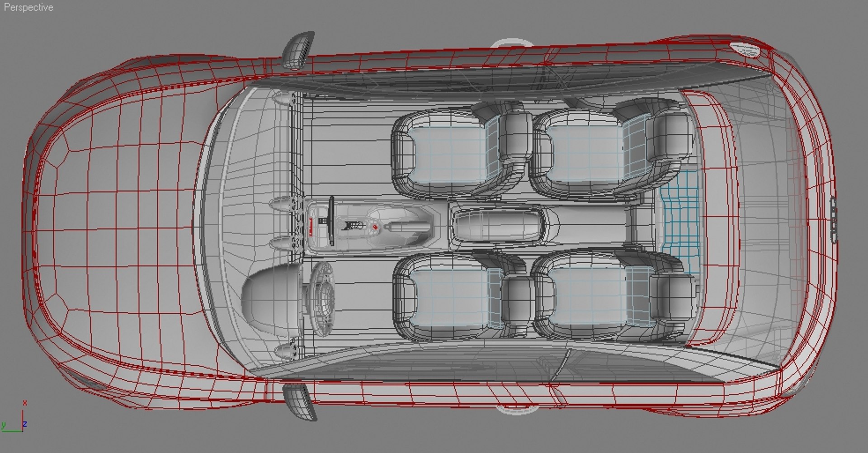Select the steering wheel in the model

click(x=323, y=299)
